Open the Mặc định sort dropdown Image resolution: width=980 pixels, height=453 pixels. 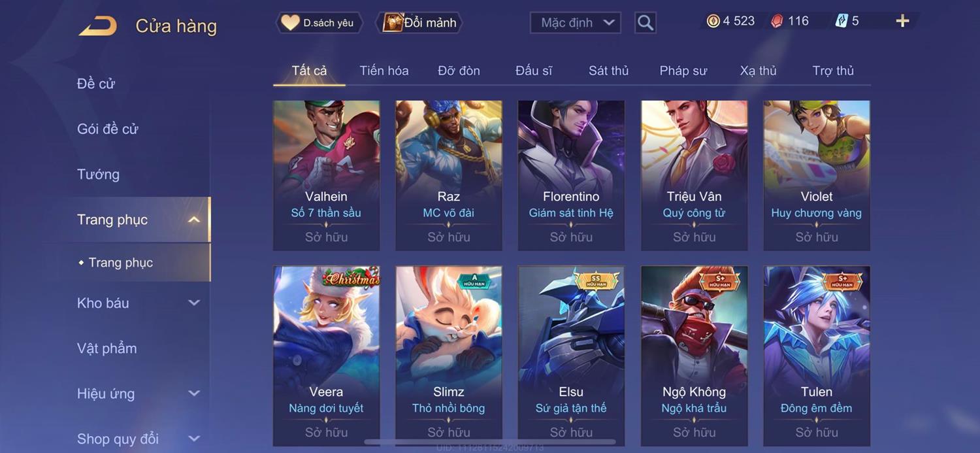click(x=576, y=23)
